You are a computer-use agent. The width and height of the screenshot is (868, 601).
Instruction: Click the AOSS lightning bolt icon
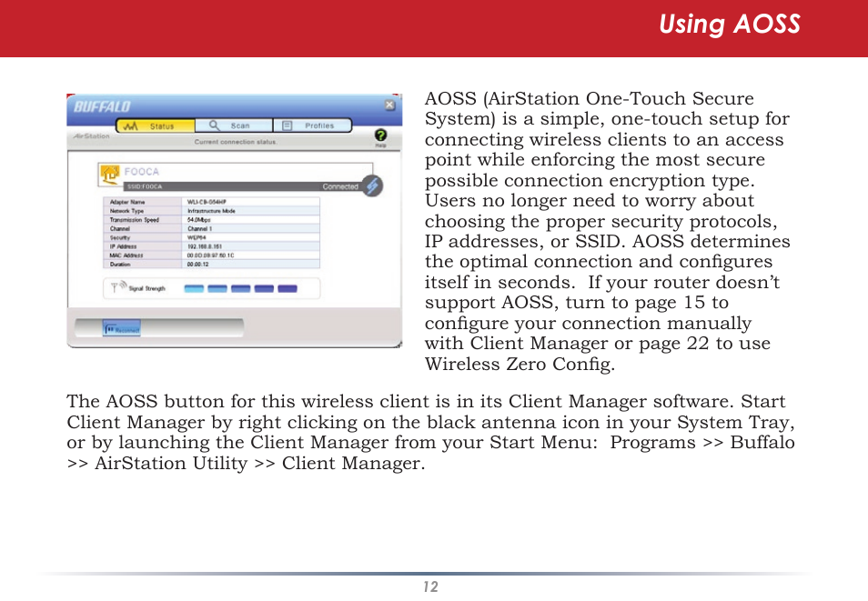click(372, 186)
